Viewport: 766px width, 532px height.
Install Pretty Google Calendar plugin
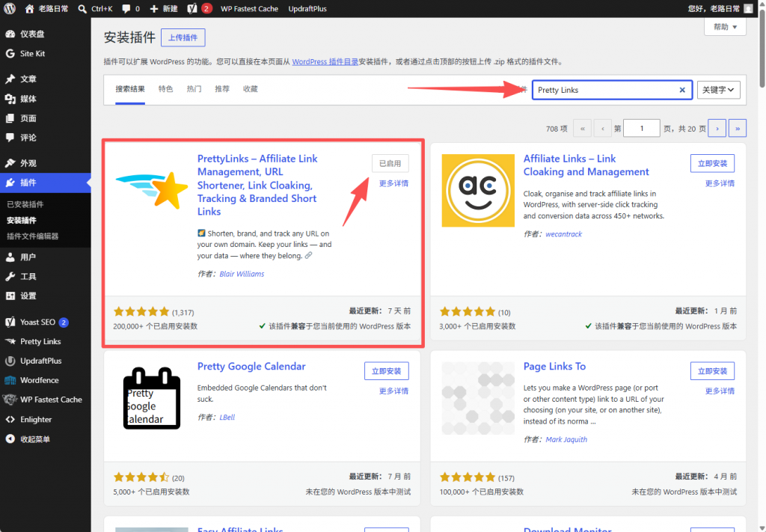coord(387,371)
